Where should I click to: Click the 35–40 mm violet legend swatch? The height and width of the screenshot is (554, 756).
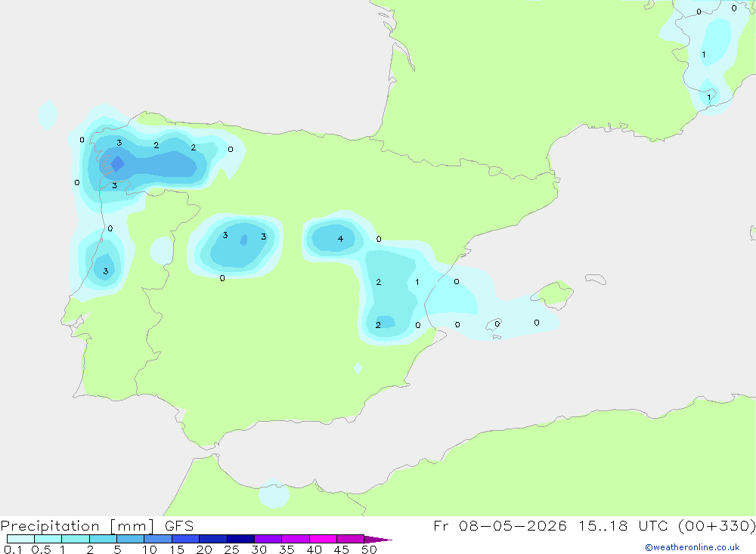tap(296, 539)
